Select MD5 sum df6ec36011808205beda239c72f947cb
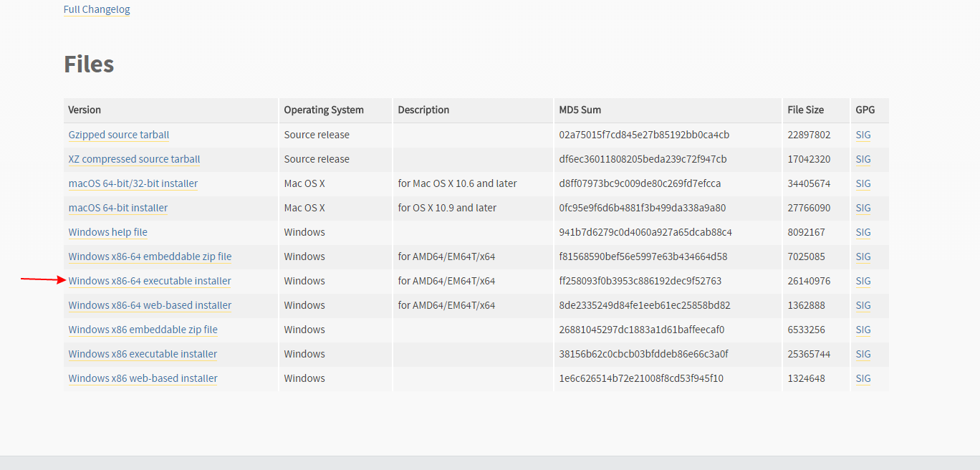Screen dimensions: 980x470 click(643, 159)
